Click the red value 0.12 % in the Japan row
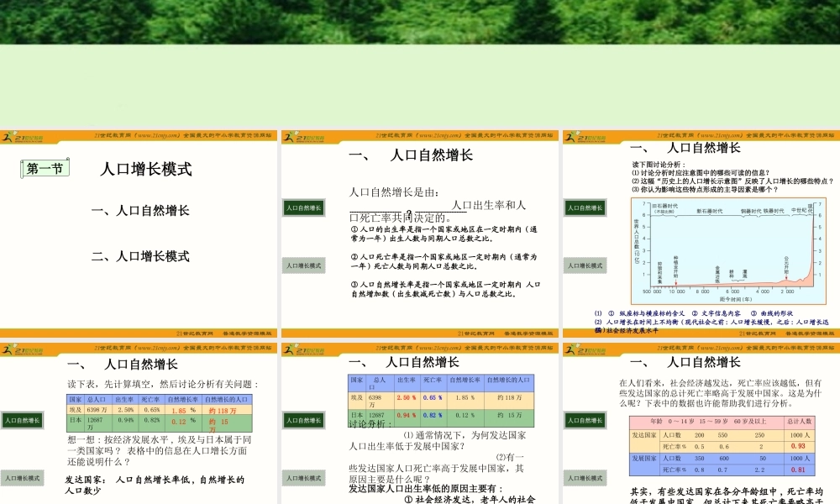Screen dimensions: 840x504 click(x=183, y=422)
